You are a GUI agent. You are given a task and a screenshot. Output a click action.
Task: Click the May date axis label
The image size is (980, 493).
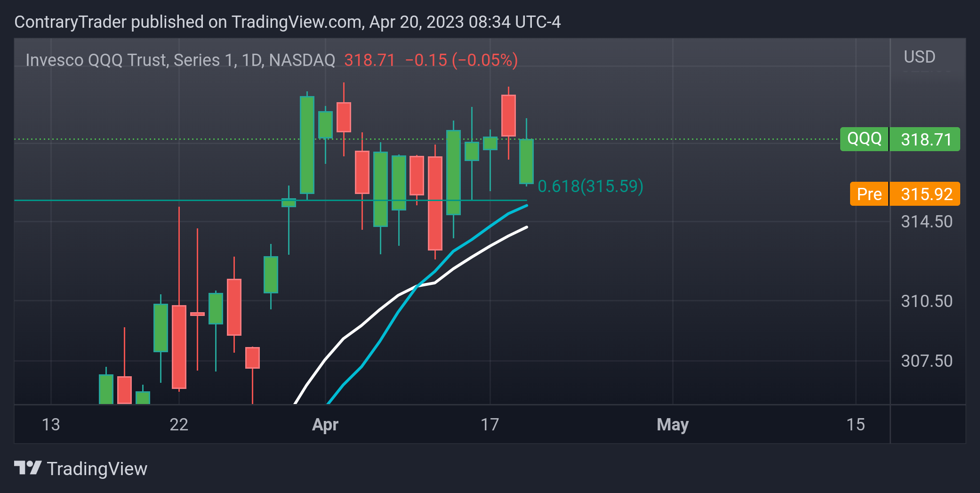coord(673,425)
